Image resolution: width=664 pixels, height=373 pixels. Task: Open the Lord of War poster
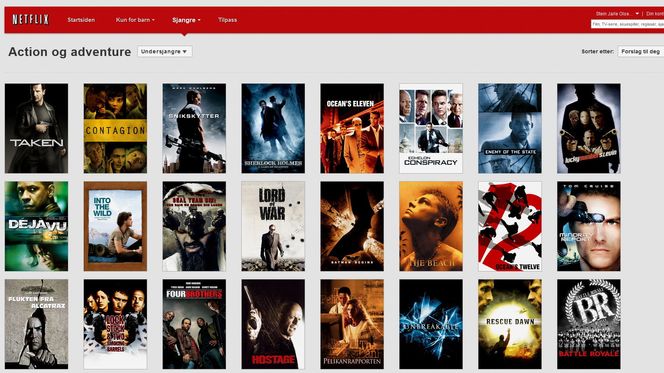(x=273, y=226)
